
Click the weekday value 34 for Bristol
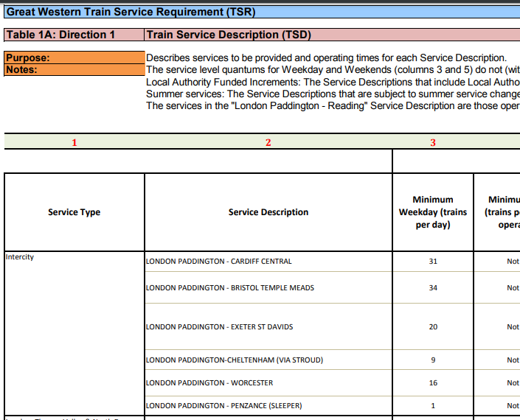433,288
